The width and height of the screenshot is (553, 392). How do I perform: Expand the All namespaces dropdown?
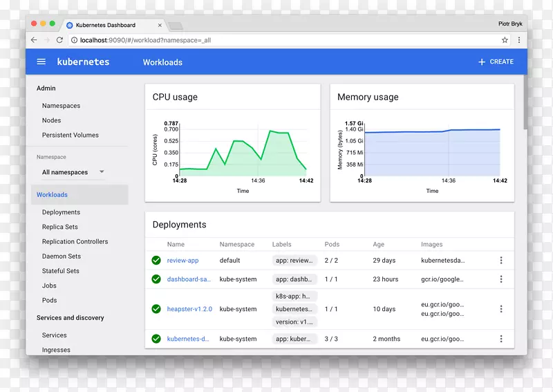[x=73, y=172]
